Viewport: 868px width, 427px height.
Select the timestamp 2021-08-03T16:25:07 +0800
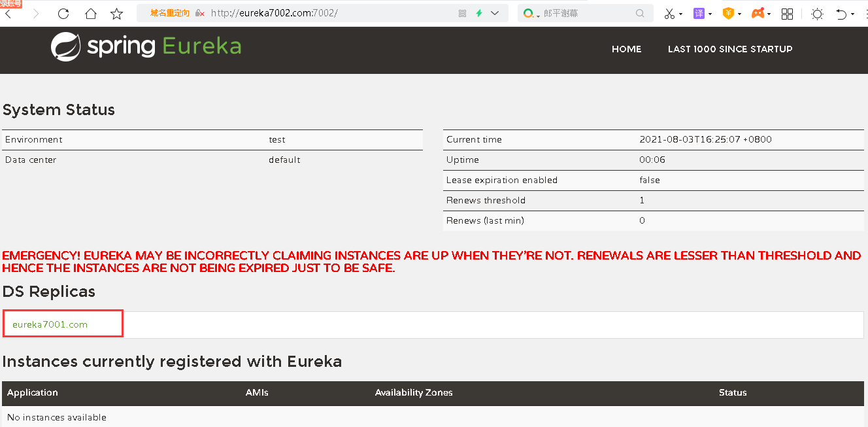(705, 139)
